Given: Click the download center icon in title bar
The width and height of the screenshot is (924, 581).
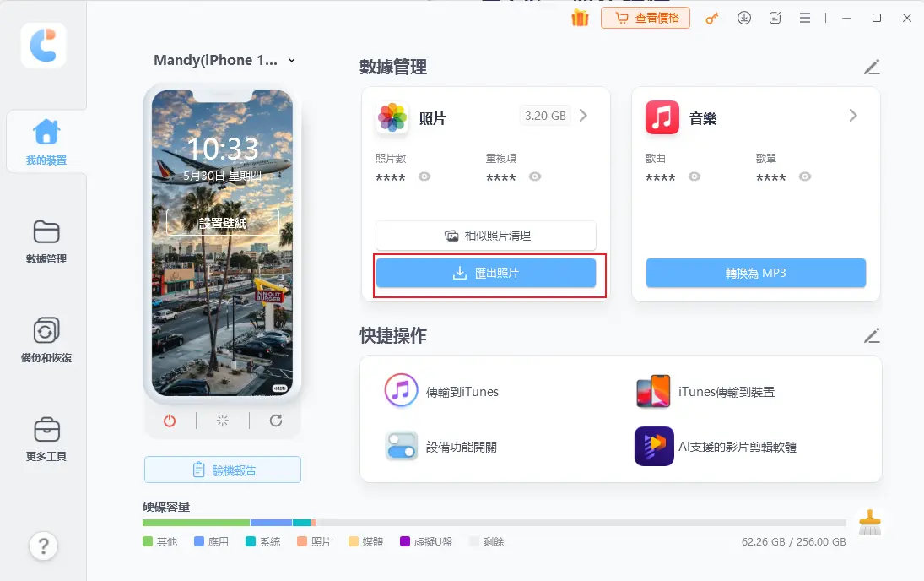Looking at the screenshot, I should coord(744,17).
